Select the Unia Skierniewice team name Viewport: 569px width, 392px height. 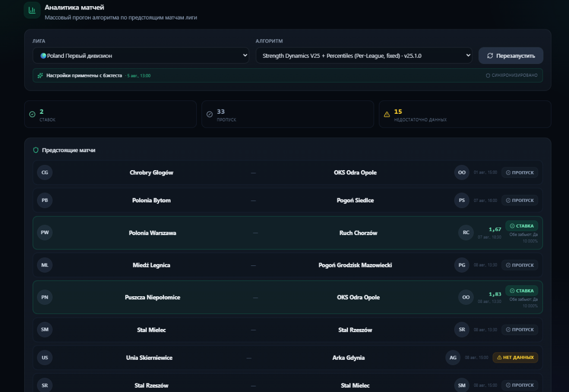pos(149,357)
